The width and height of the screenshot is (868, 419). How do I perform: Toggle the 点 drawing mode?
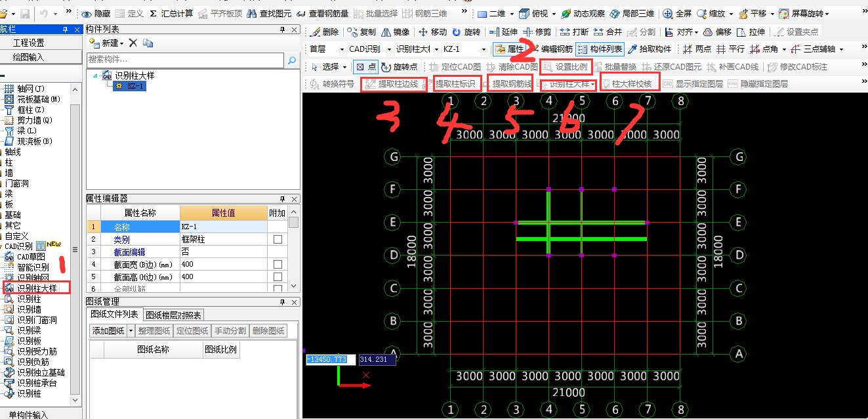366,67
